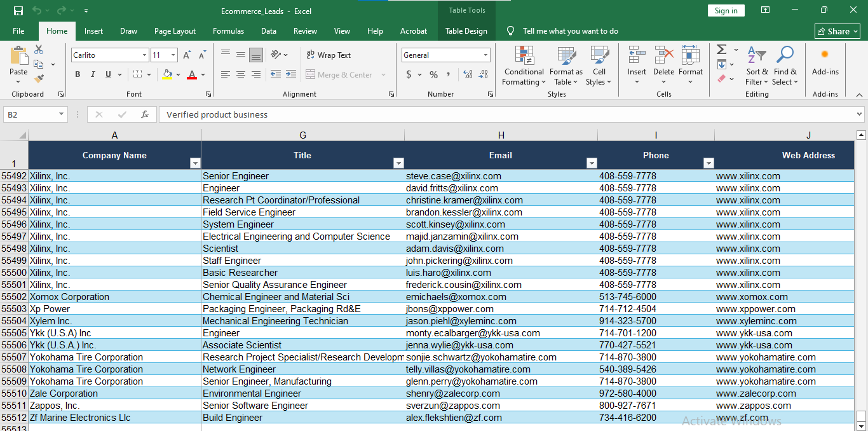The image size is (868, 431).
Task: Toggle Bold formatting
Action: tap(78, 74)
